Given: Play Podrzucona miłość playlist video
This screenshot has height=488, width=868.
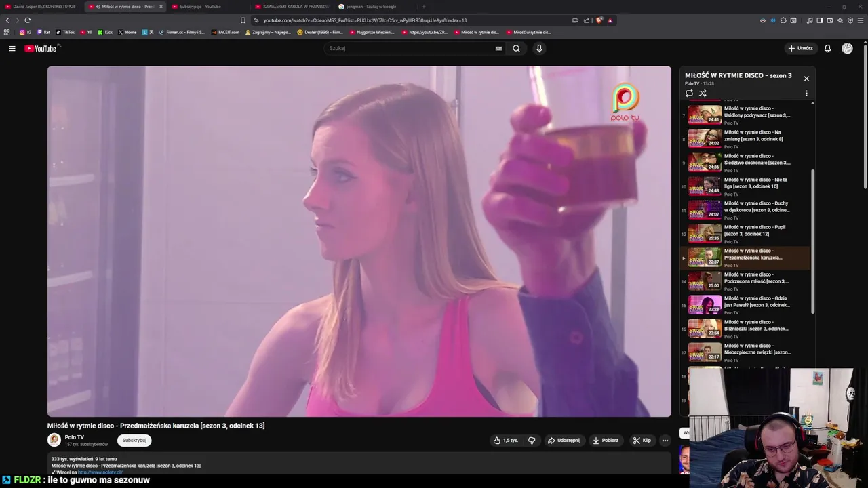Looking at the screenshot, I should (746, 281).
